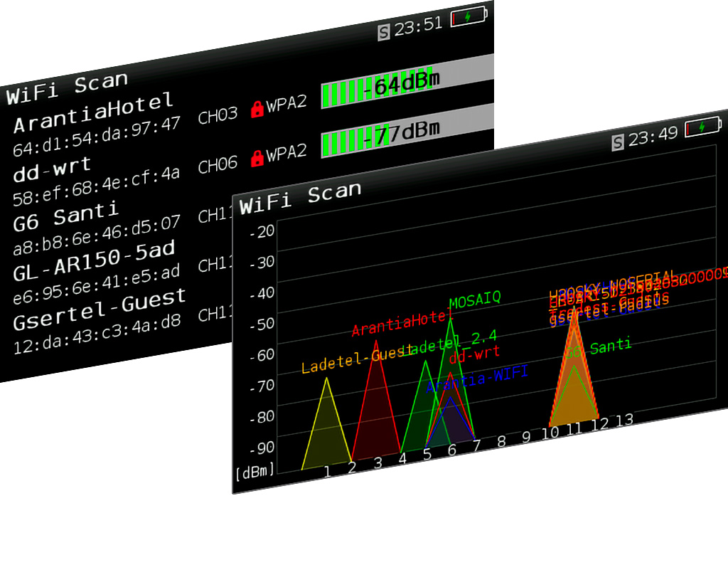Click the 23:49 clock in graph screen
The height and width of the screenshot is (587, 728).
pos(653,136)
